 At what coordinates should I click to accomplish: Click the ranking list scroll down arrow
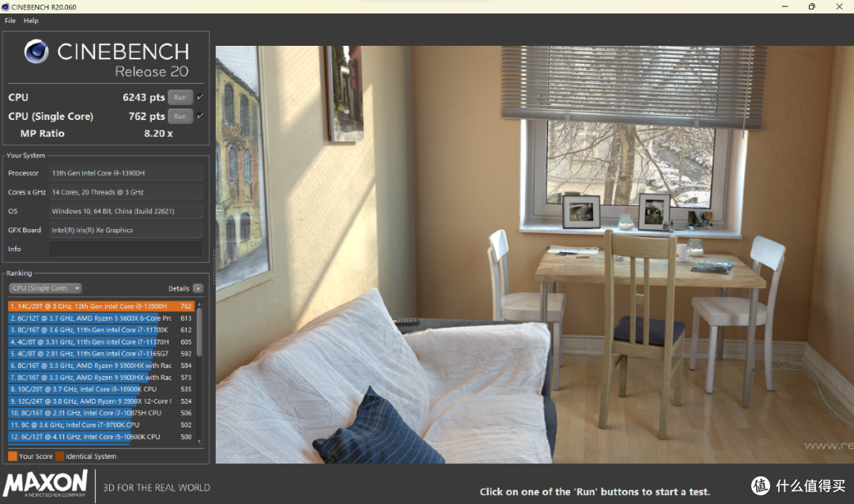click(x=199, y=442)
